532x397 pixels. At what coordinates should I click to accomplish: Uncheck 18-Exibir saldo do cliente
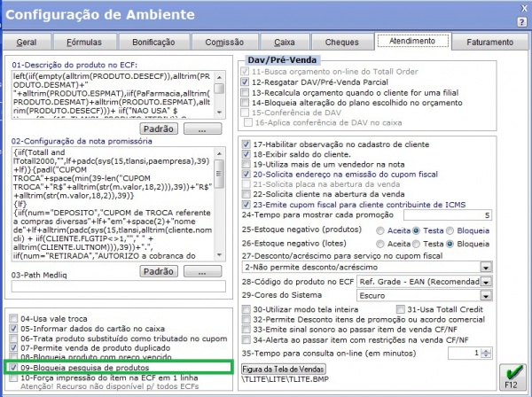coord(246,154)
